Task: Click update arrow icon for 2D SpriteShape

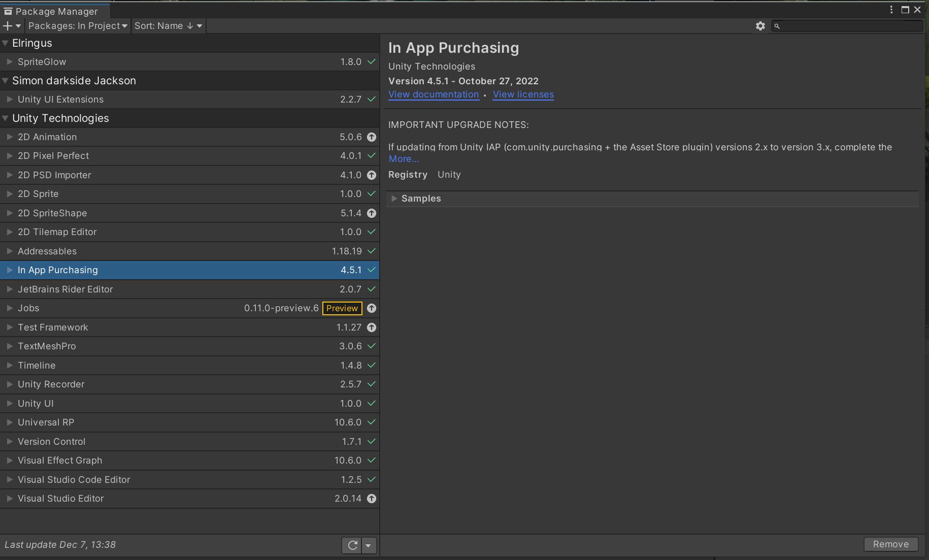Action: point(372,213)
